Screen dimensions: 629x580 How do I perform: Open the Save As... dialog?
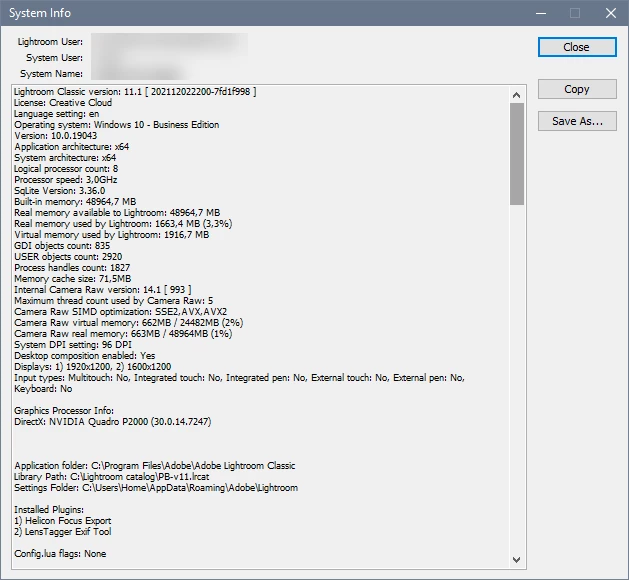[577, 121]
